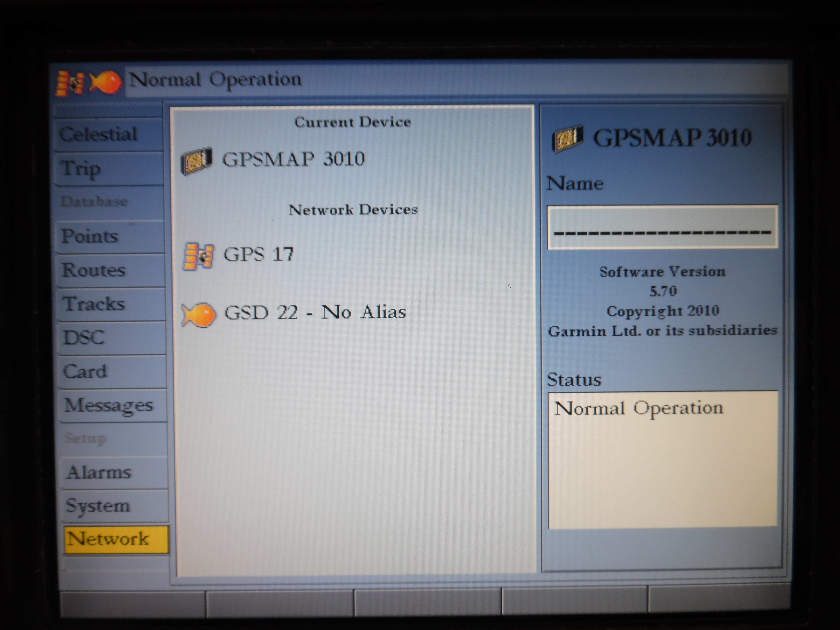Click the Current Device heading
The image size is (840, 630).
click(353, 122)
